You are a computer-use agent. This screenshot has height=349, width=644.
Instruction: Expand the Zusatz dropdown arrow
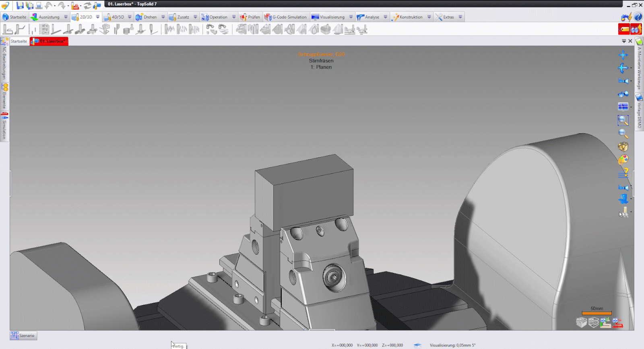195,17
